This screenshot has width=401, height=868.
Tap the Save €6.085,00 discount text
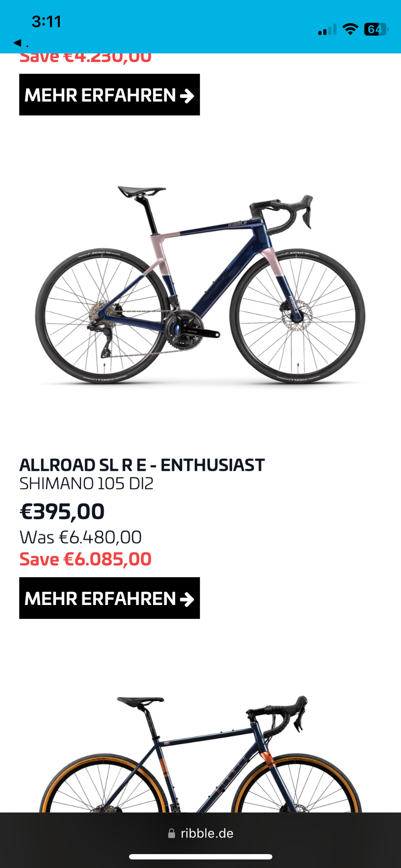coord(86,559)
